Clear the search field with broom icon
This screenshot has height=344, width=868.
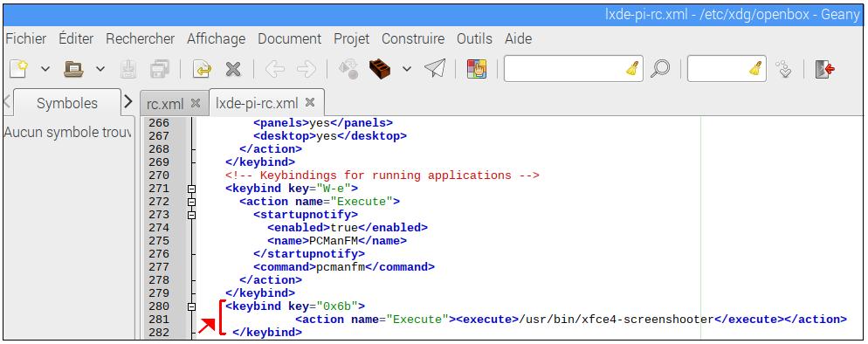tap(633, 69)
